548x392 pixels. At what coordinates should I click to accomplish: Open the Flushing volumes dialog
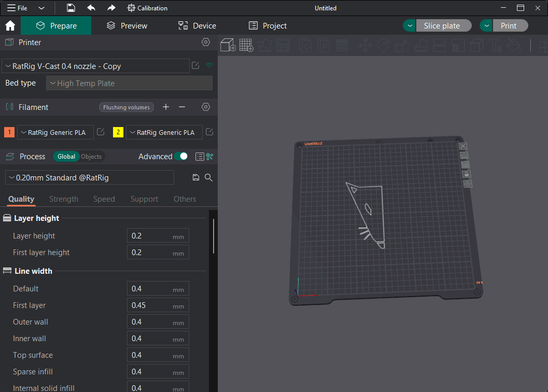[126, 107]
